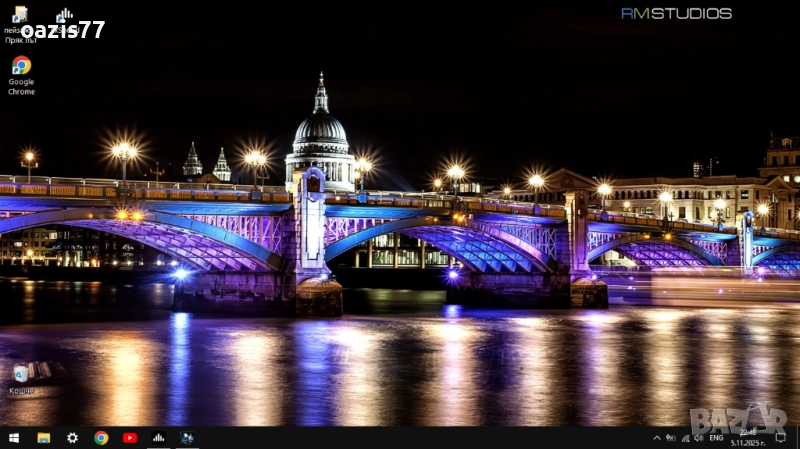
Task: Switch ENG input language indicator
Action: [716, 438]
